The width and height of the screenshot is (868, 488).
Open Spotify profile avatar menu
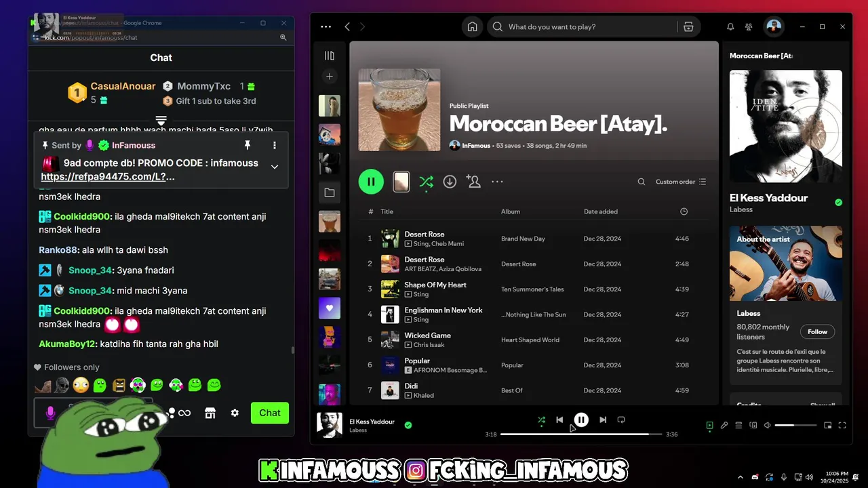tap(774, 27)
